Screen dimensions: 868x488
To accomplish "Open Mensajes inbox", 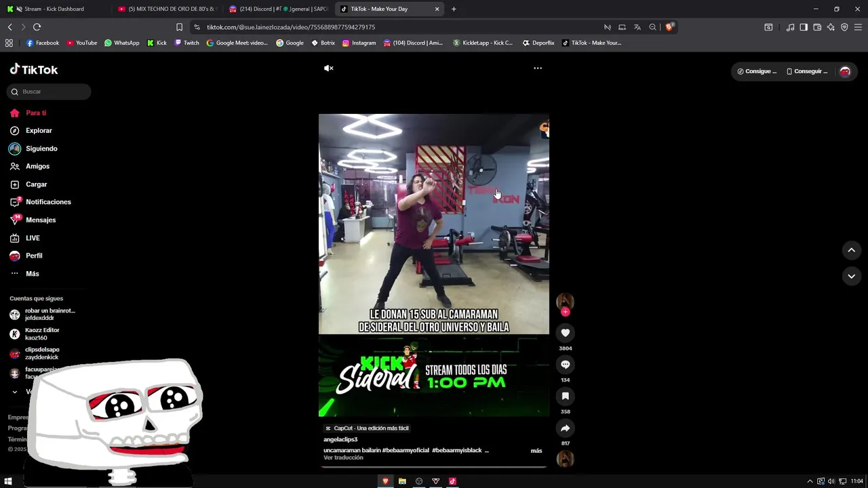I will click(x=33, y=220).
